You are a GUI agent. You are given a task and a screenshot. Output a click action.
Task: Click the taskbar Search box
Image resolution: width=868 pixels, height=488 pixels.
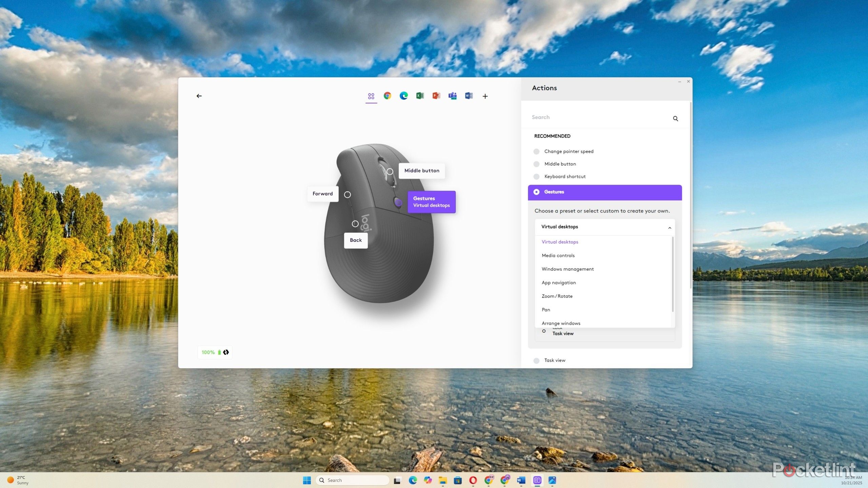tap(352, 480)
